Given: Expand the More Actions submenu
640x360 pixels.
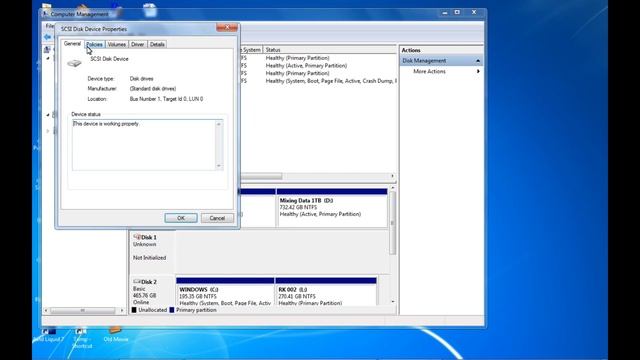Looking at the screenshot, I should click(478, 71).
